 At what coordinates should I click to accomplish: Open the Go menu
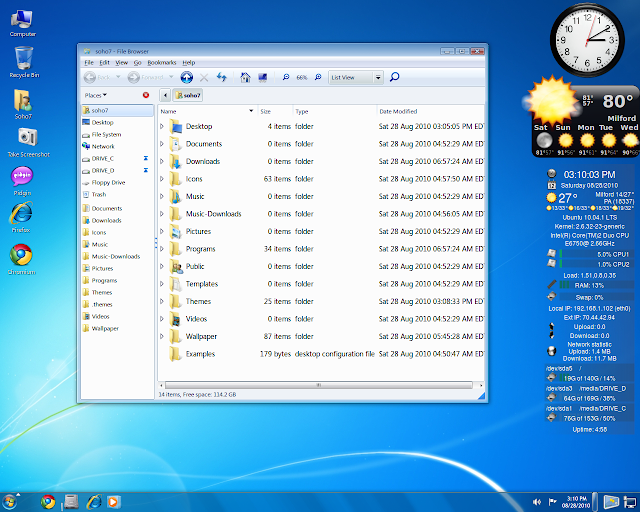coord(138,62)
